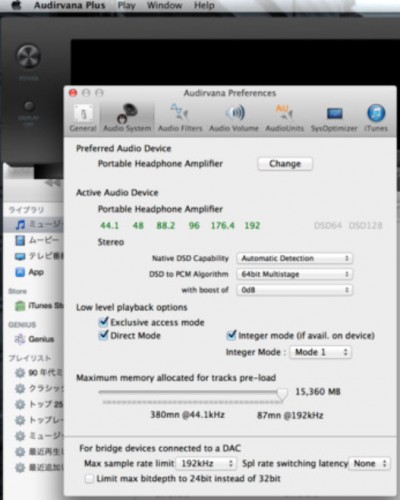The height and width of the screenshot is (500, 400).
Task: Open the トップレート smart playlist gear icon
Action: (20, 420)
